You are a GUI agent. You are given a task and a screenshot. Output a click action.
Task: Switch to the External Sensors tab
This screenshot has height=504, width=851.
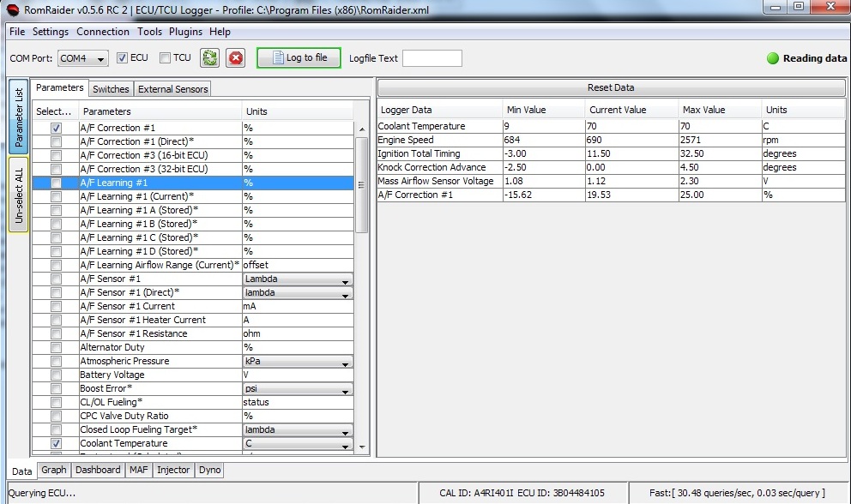(172, 89)
